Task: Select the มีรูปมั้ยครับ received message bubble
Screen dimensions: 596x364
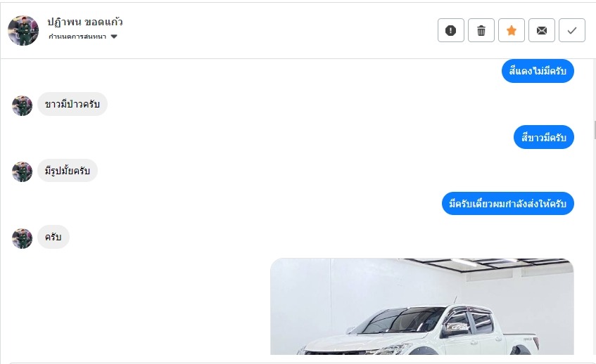Action: [68, 171]
